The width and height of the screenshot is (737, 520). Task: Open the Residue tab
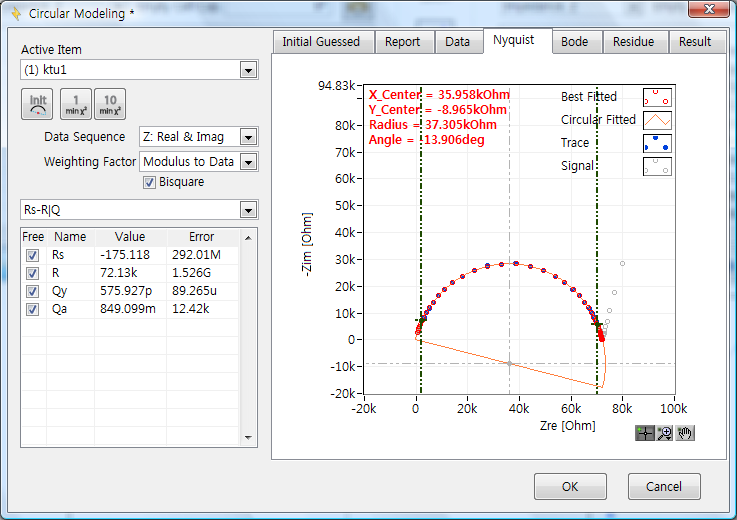tap(633, 42)
